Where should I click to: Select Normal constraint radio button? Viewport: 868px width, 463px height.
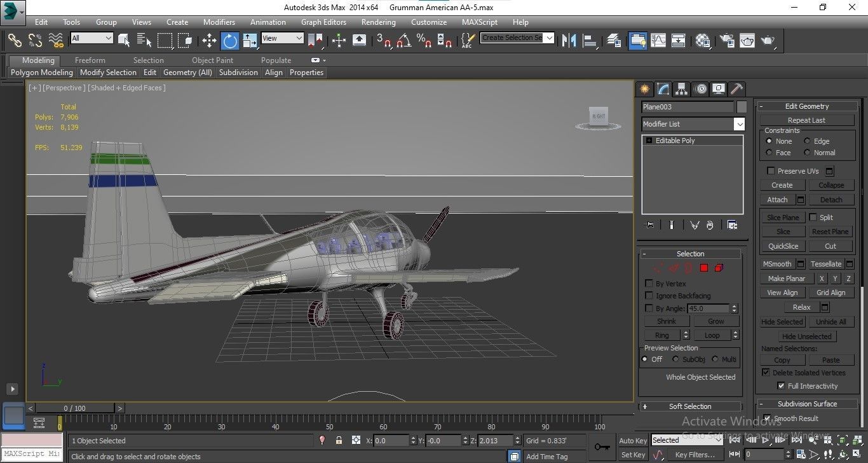click(807, 153)
